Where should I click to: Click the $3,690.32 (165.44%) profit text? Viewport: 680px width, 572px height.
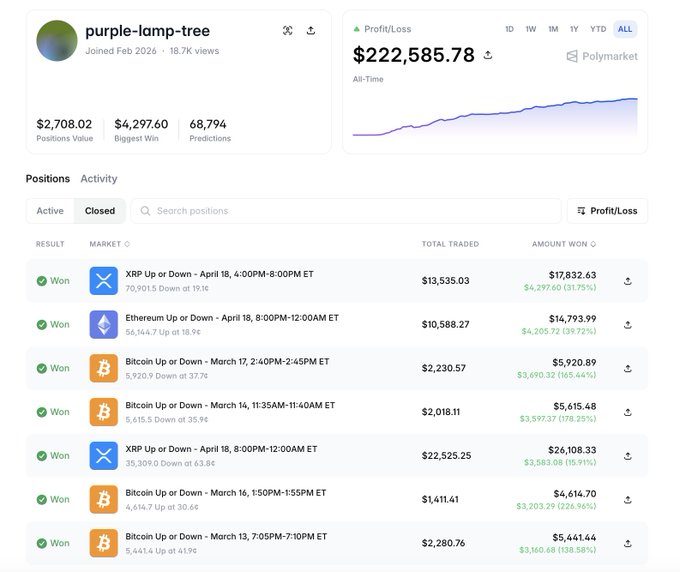[556, 375]
